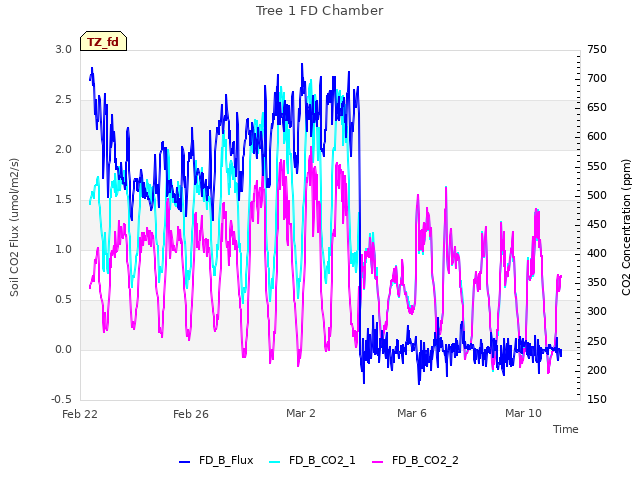Screen dimensions: 640x480
Task: Click the CO2 Concentration (ppm) axis title
Action: click(626, 227)
